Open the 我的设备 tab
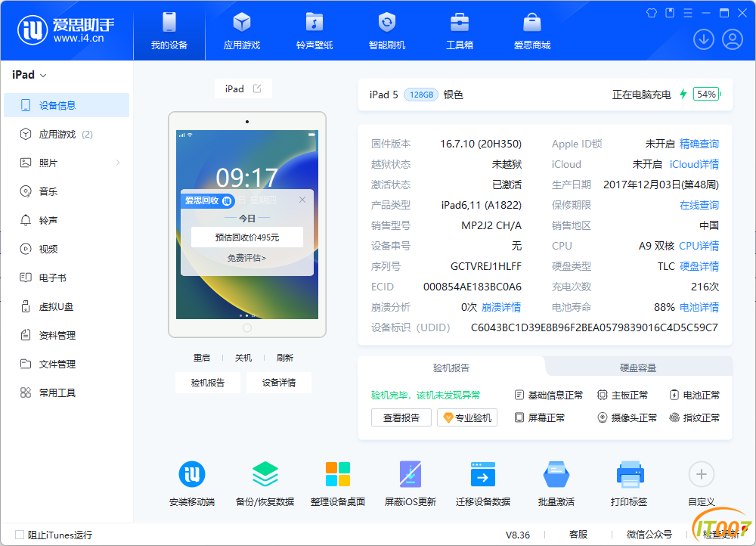This screenshot has width=756, height=546. (x=169, y=30)
